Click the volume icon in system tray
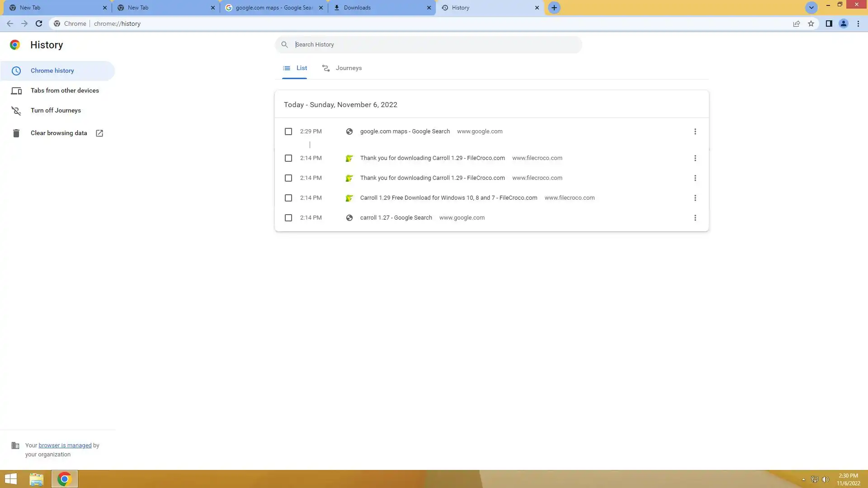The height and width of the screenshot is (488, 868). [826, 479]
